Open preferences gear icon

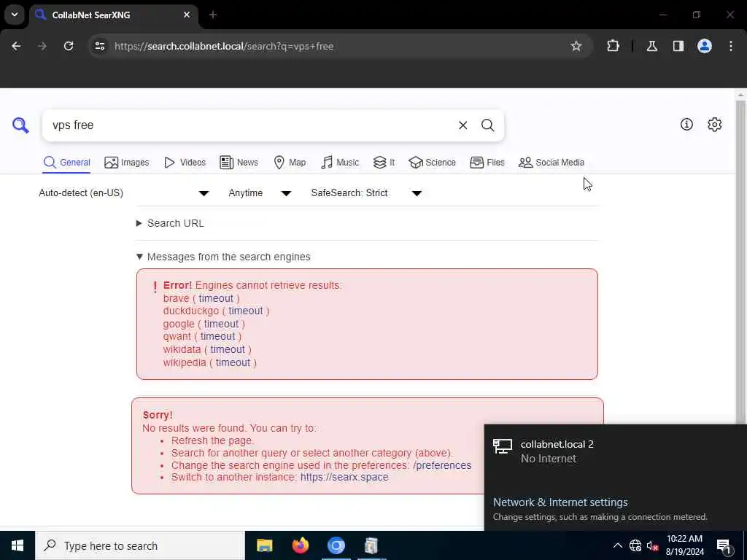coord(715,124)
